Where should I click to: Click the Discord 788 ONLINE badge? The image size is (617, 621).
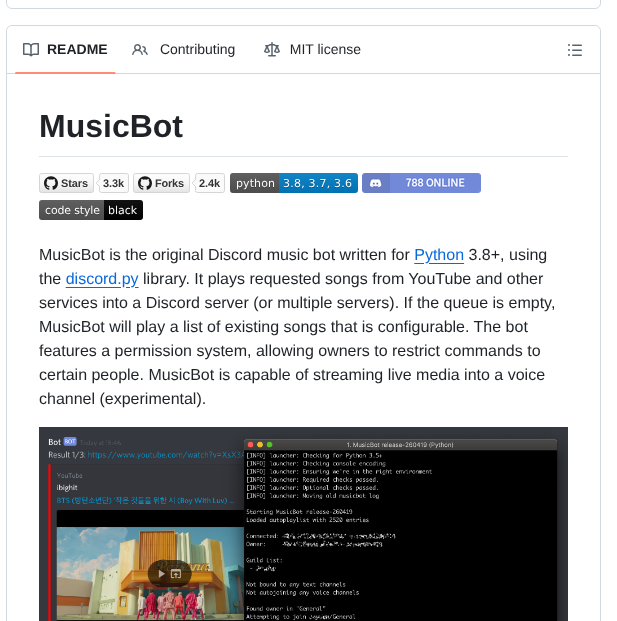click(421, 183)
